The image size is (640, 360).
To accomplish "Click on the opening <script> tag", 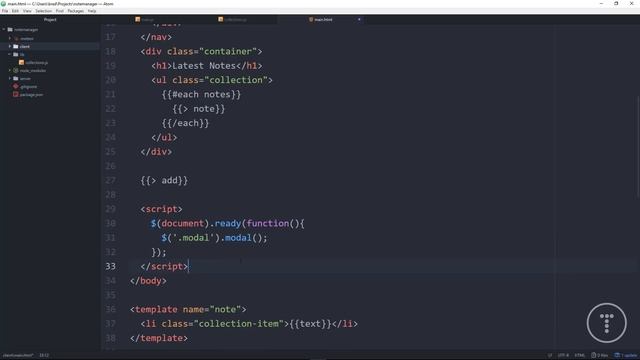I will pos(161,209).
